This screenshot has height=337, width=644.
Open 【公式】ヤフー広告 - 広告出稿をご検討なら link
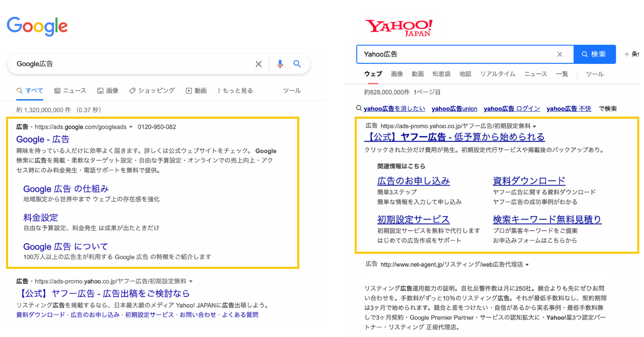click(103, 293)
